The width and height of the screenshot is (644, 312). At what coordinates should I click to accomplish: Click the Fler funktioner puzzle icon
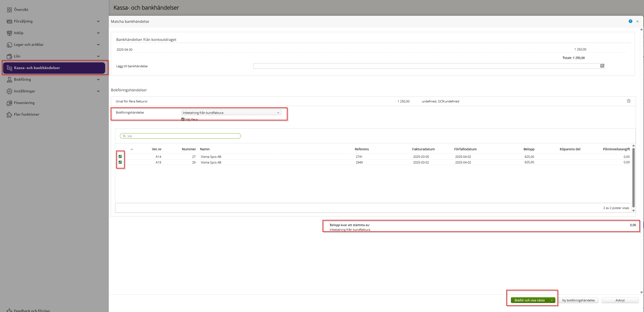tap(9, 115)
